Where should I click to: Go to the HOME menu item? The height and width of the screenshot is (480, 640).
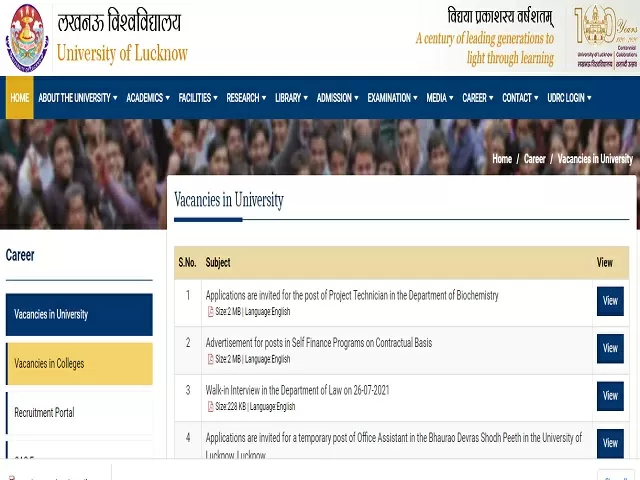[x=20, y=98]
